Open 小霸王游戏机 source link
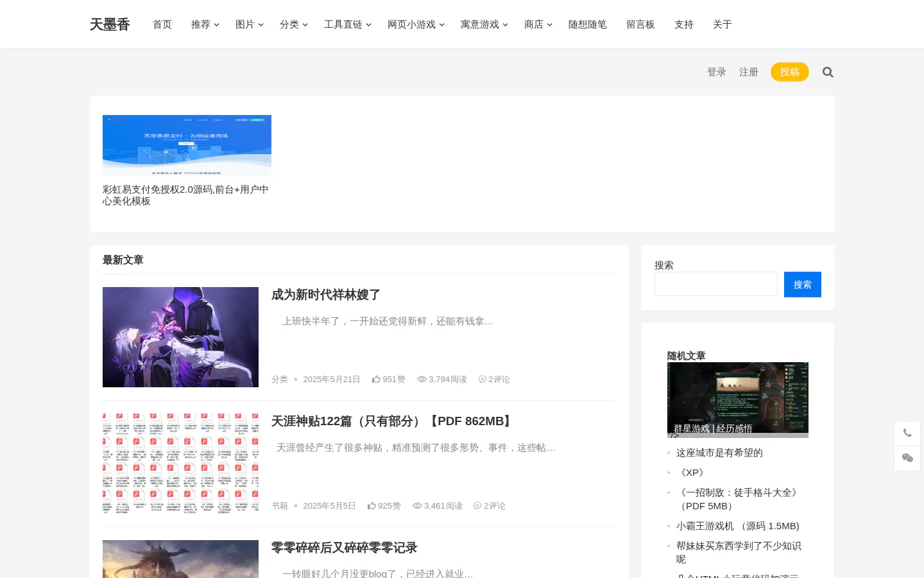Image resolution: width=924 pixels, height=578 pixels. (738, 526)
